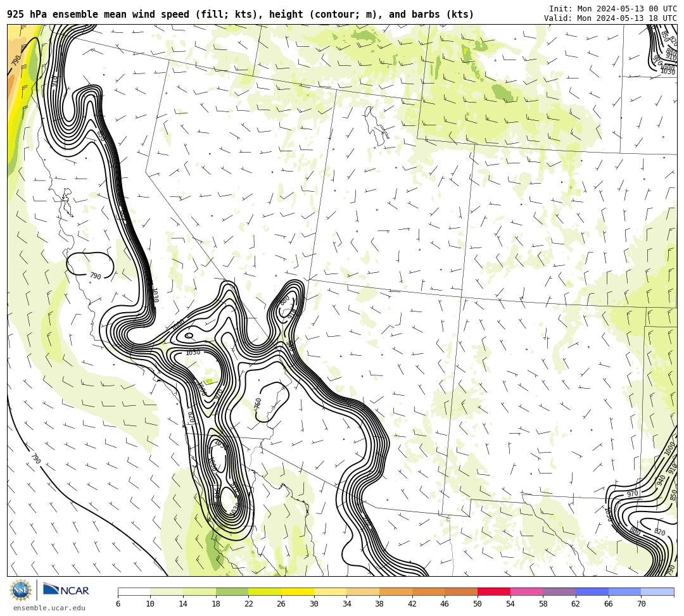Pick the red 50–54 kts colorbar segment
The image size is (684, 616).
(x=494, y=591)
